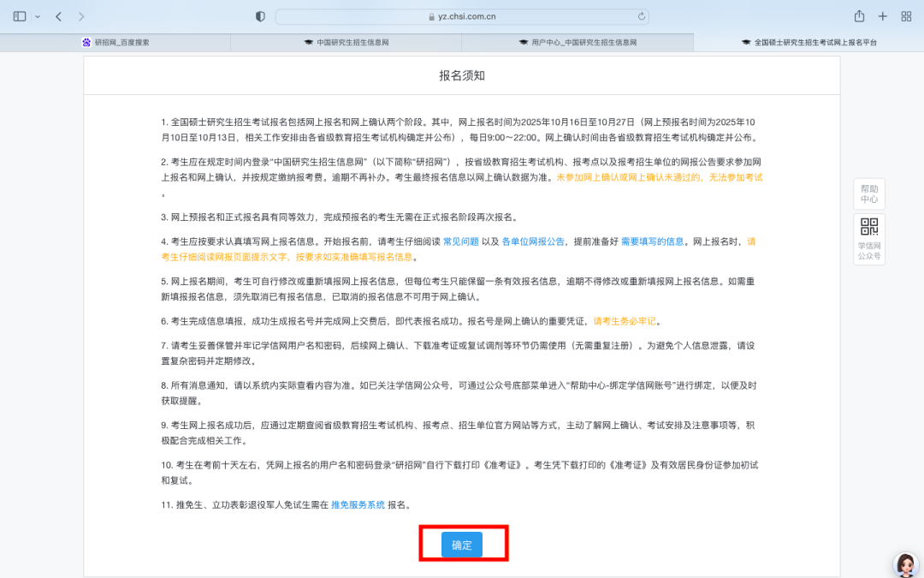Open the privacy shield icon
The height and width of the screenshot is (578, 924).
tap(261, 16)
